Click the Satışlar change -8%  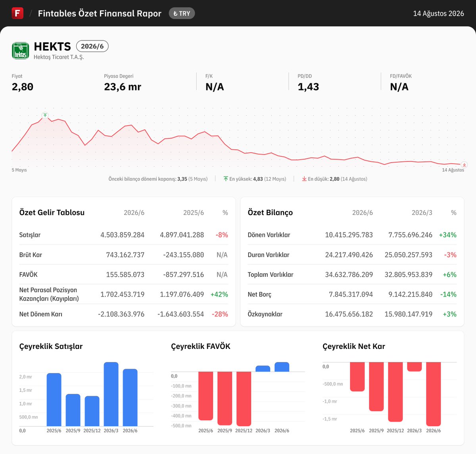[222, 235]
